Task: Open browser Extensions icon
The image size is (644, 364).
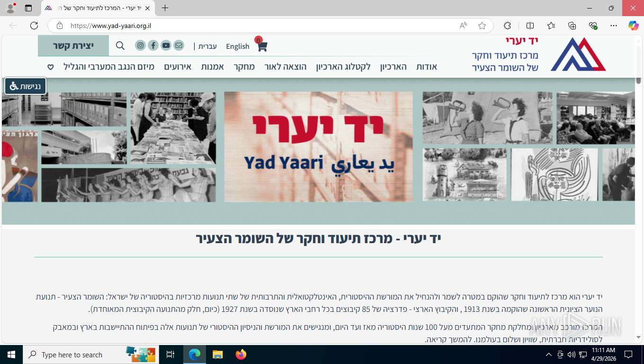Action: point(507,26)
